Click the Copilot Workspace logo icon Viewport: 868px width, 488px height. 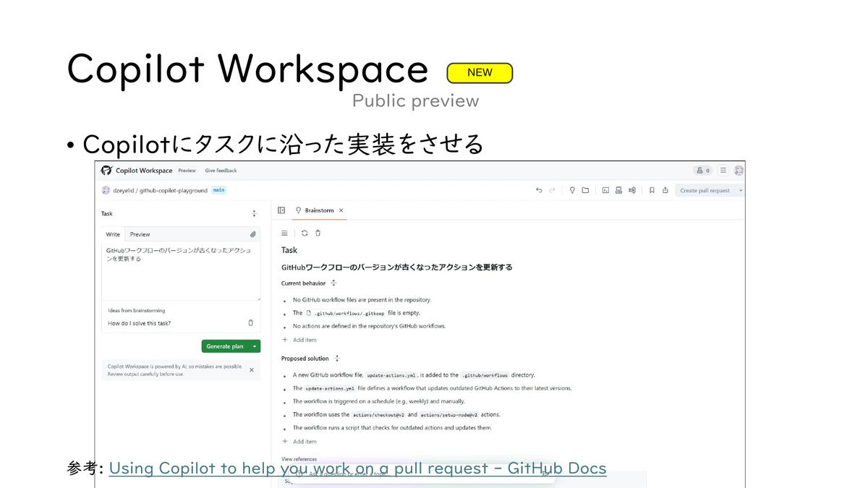tap(107, 171)
